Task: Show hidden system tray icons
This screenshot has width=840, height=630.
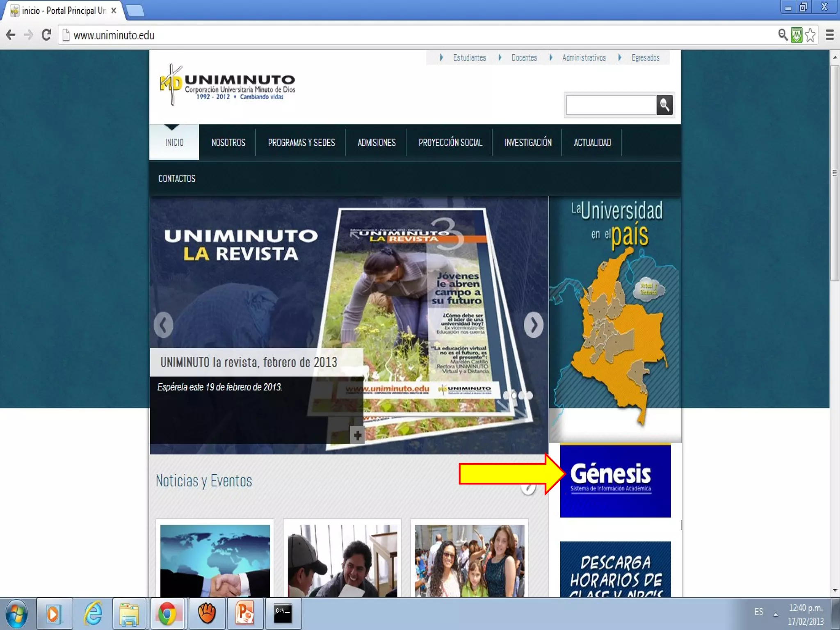Action: click(x=776, y=614)
